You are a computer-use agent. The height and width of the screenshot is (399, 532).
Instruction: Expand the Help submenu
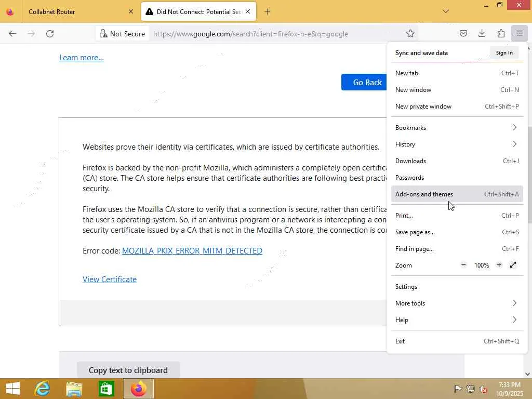[457, 320]
